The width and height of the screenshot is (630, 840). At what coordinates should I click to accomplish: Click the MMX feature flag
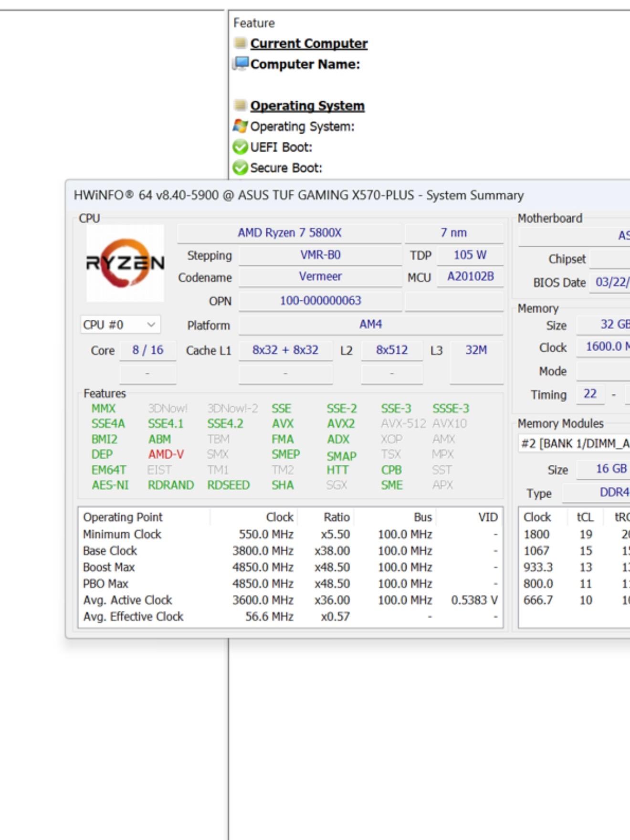(x=104, y=409)
